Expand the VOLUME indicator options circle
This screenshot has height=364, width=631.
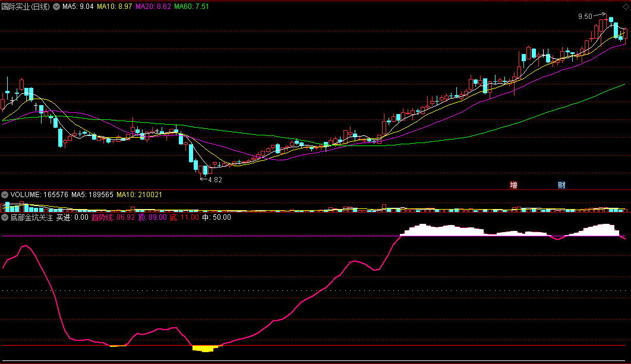click(x=5, y=195)
